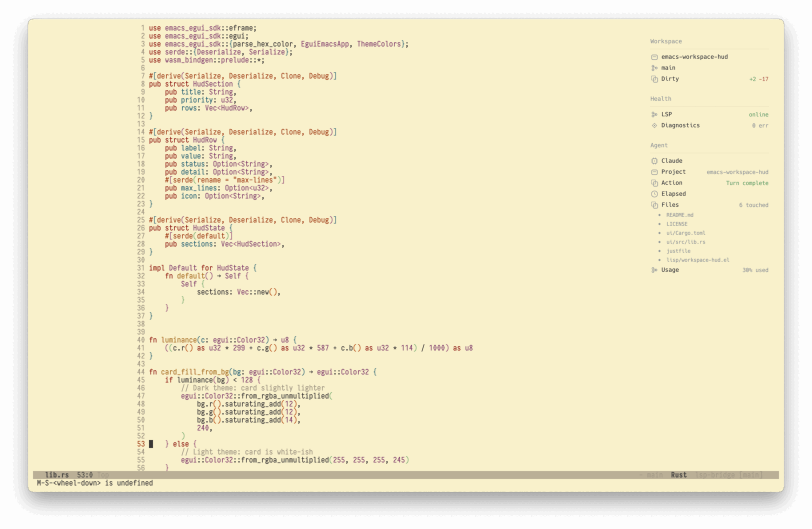This screenshot has width=812, height=529.
Task: Click '// Light theme: card is white-ish' comment
Action: click(247, 452)
